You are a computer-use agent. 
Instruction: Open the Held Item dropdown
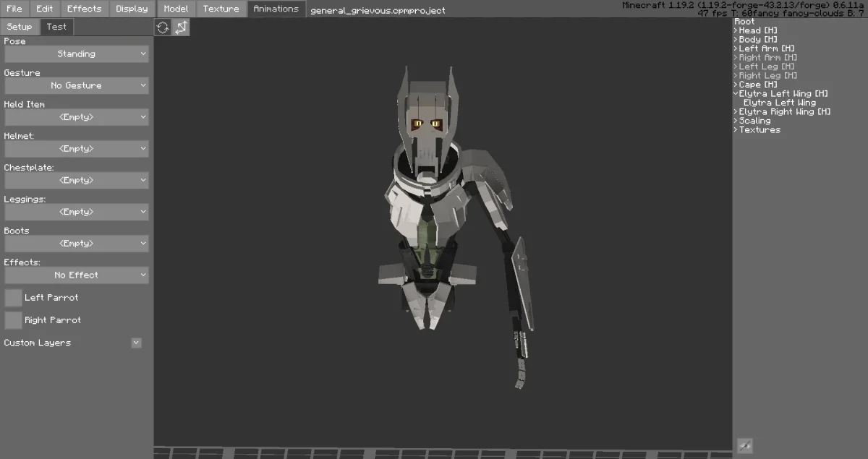point(77,117)
